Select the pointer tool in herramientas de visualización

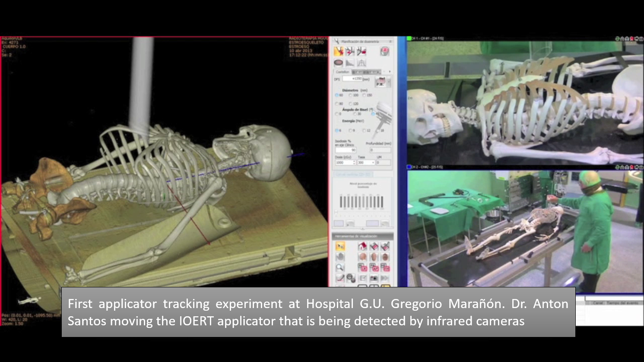(340, 246)
